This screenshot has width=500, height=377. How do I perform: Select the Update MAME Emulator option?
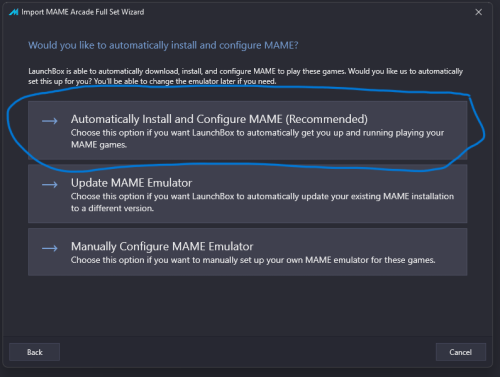tap(247, 194)
